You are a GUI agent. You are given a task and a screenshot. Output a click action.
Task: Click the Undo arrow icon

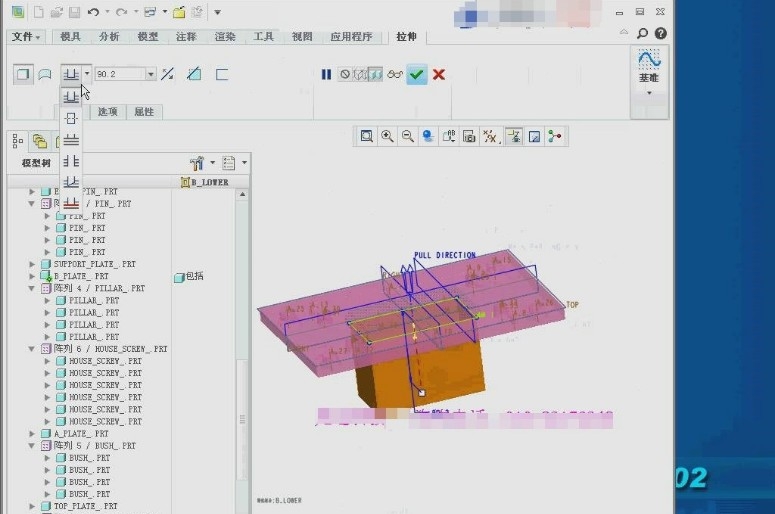(93, 12)
